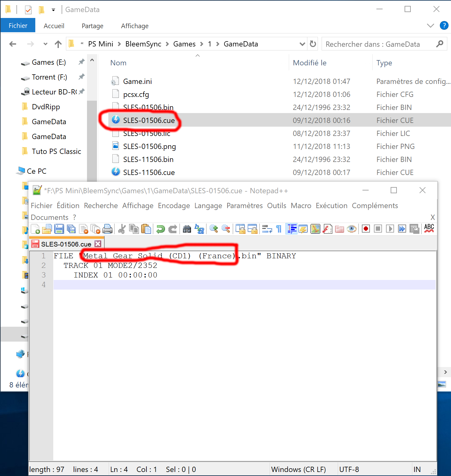Viewport: 451px width, 476px height.
Task: Click the Save All icon in Notepad++
Action: pos(71,229)
